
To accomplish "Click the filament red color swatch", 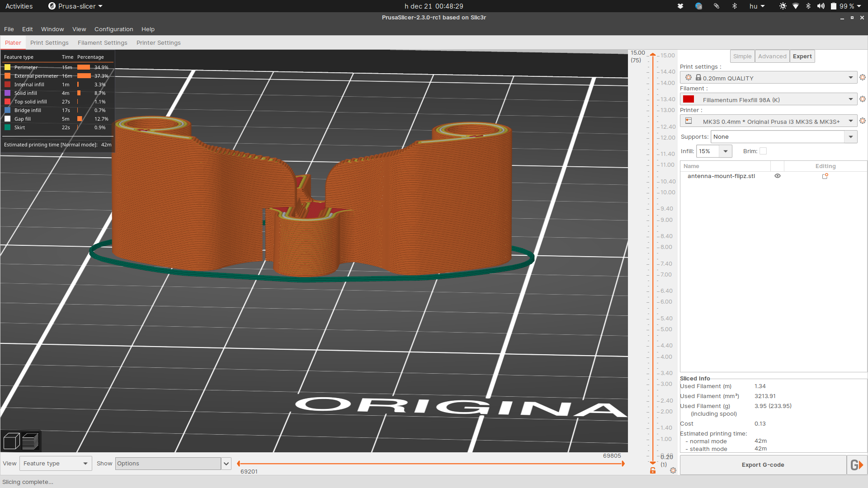I will (689, 99).
